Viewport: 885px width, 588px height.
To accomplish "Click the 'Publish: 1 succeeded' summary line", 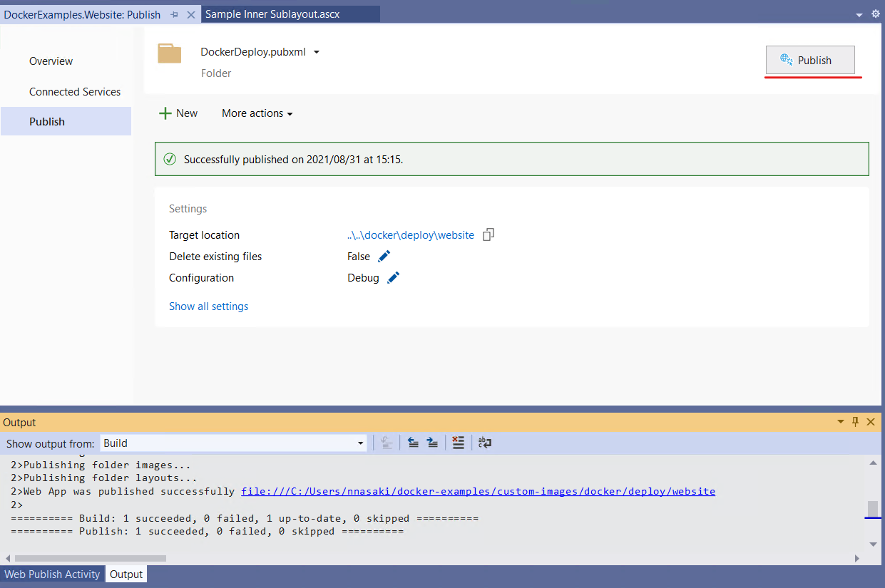I will pyautogui.click(x=207, y=531).
